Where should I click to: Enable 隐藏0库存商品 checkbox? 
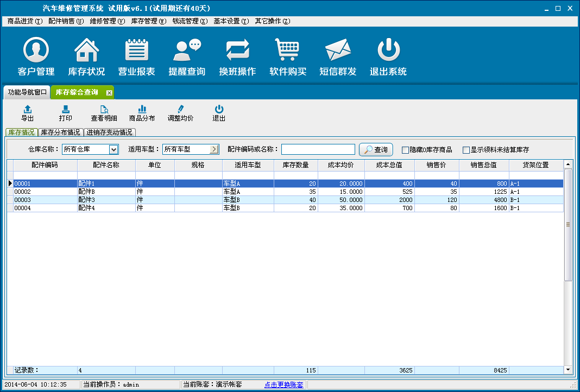coord(405,150)
